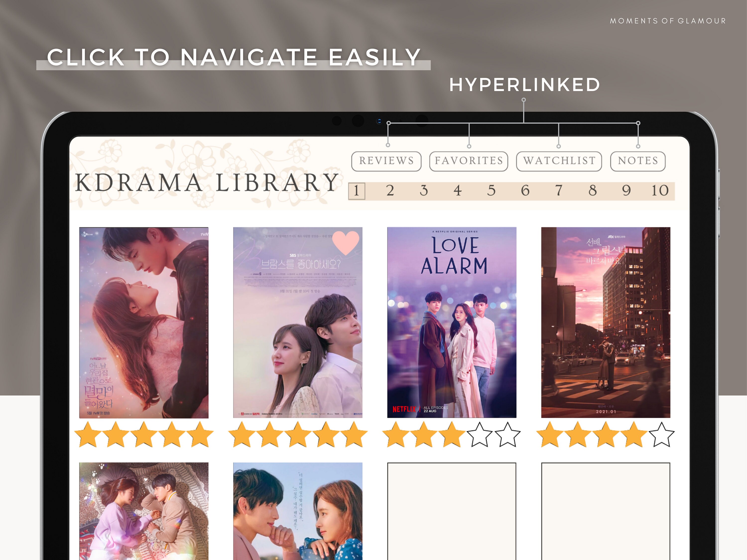Click the pink heart on second poster
The height and width of the screenshot is (560, 747).
click(x=345, y=242)
